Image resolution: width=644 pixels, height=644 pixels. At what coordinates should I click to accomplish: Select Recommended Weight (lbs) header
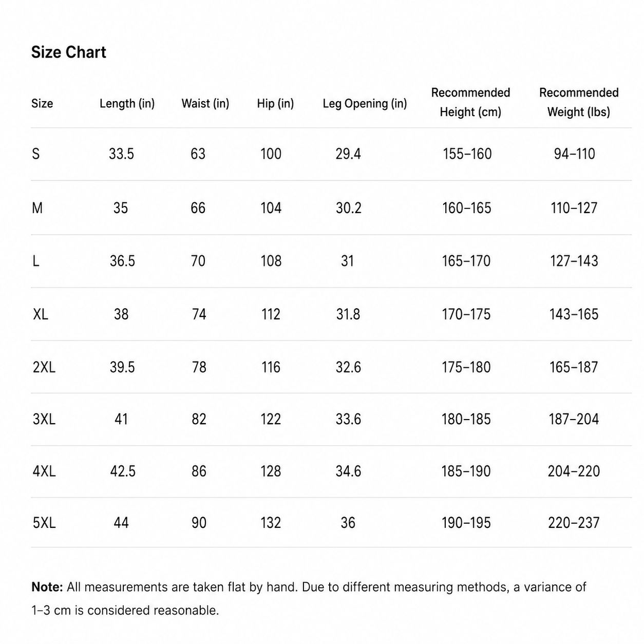tap(579, 102)
